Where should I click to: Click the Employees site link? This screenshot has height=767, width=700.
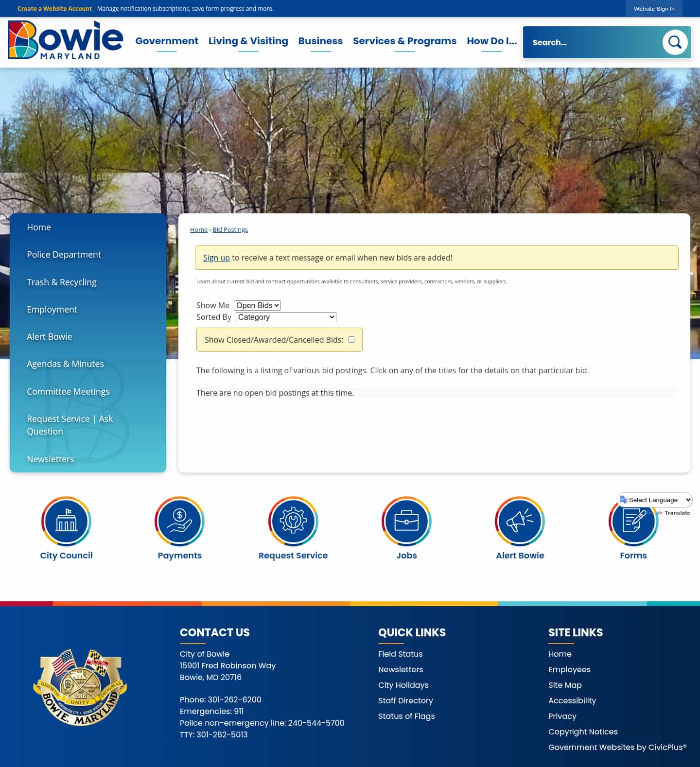tap(569, 669)
